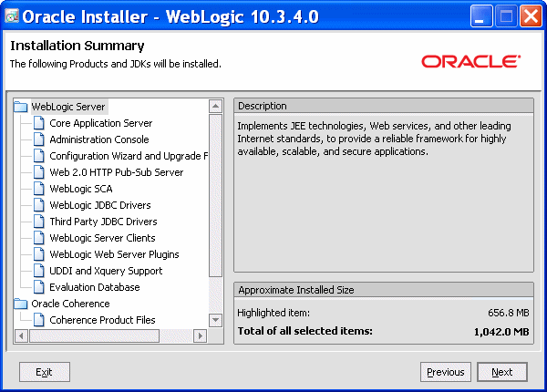Image resolution: width=547 pixels, height=392 pixels.
Task: Click the Administration Console file icon
Action: (x=39, y=139)
